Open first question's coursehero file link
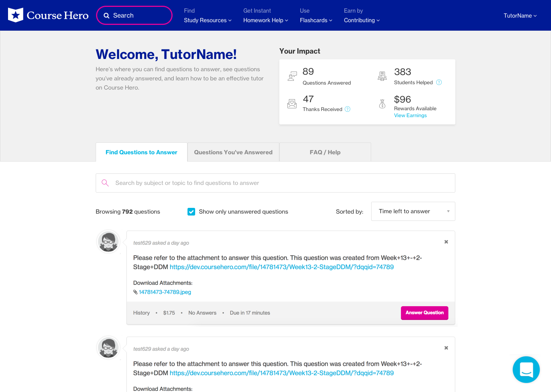Screen dimensions: 551x392 [282, 267]
